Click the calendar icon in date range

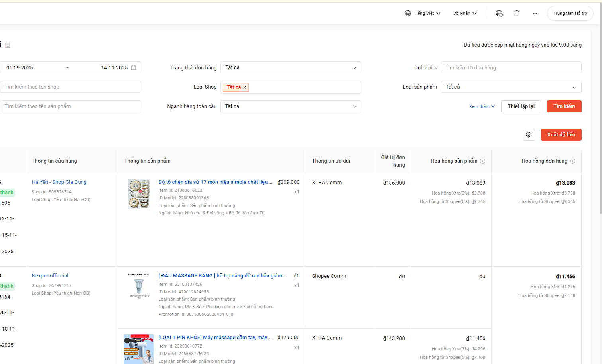[134, 68]
